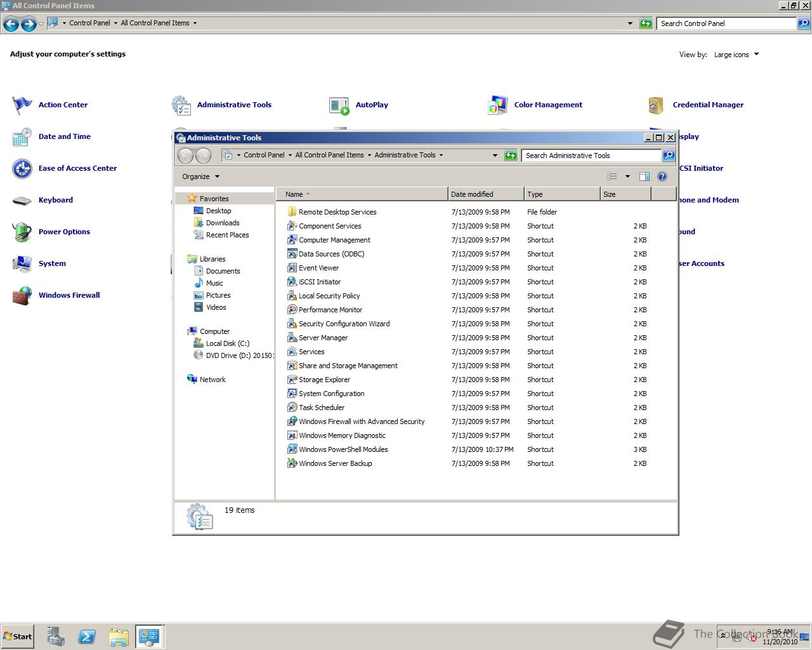Expand Administrative Tools address bar history dropdown

[x=495, y=155]
